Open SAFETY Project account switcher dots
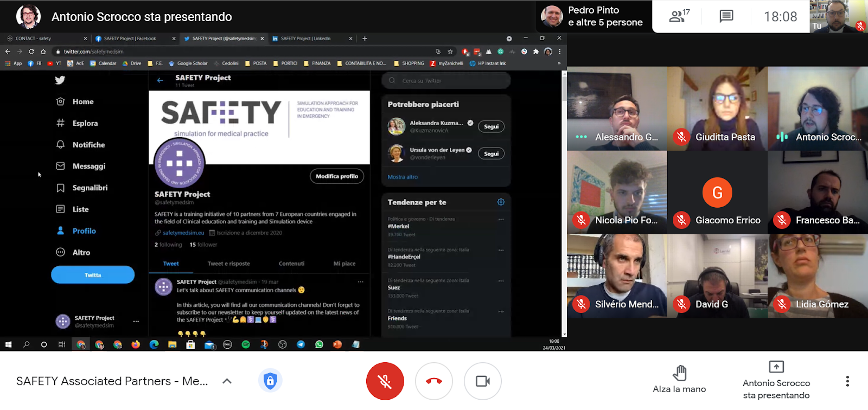The width and height of the screenshot is (868, 410). pos(136,322)
